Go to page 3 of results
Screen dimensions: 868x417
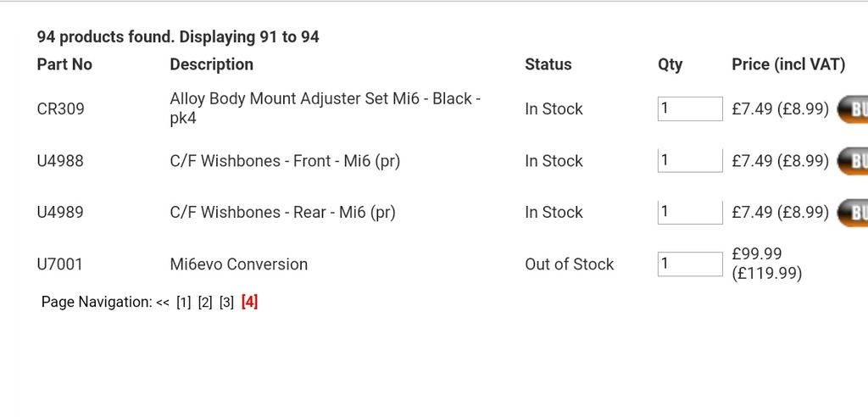point(226,303)
